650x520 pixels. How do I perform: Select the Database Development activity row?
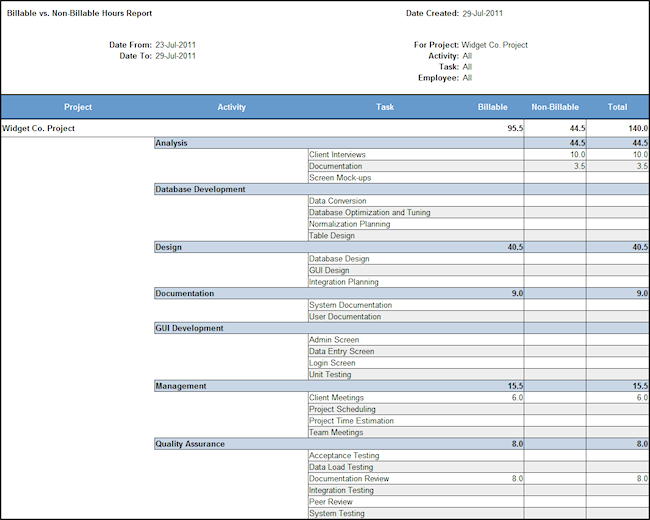coord(401,190)
